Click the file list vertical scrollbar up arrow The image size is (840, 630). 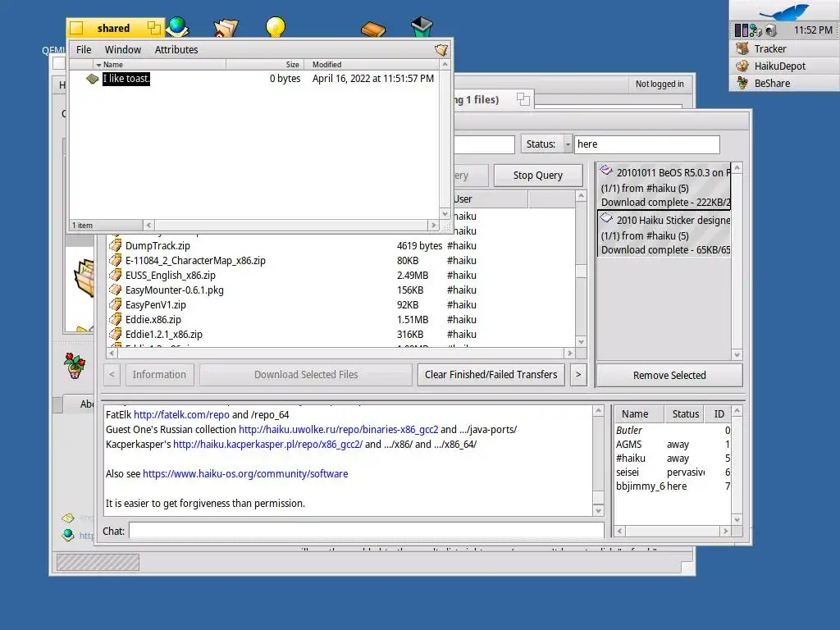tap(581, 197)
